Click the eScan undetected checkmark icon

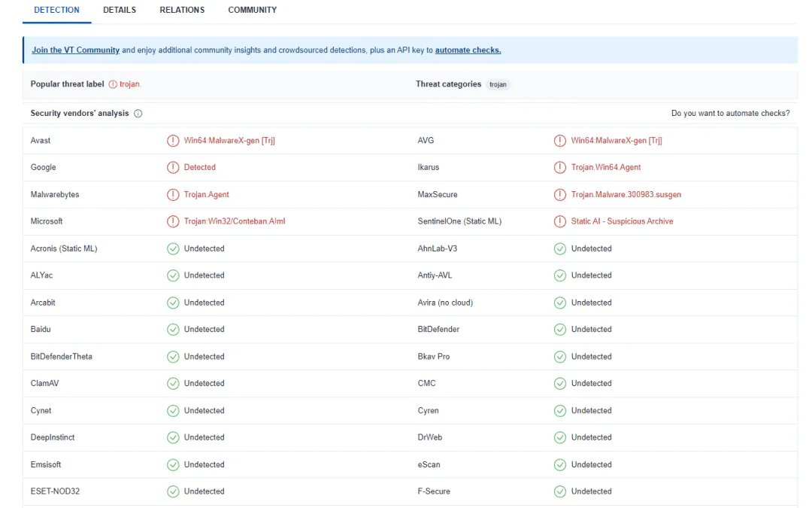(560, 465)
